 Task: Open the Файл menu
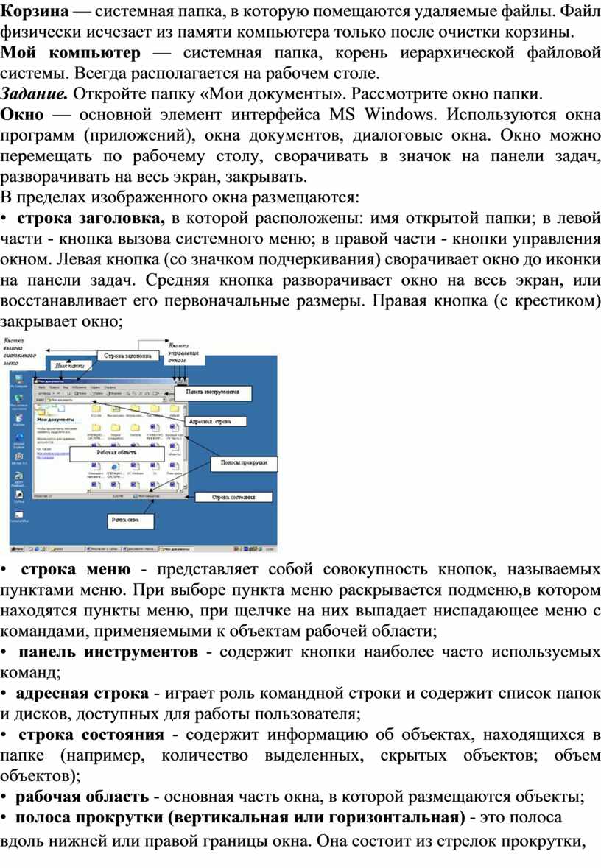pos(42,387)
